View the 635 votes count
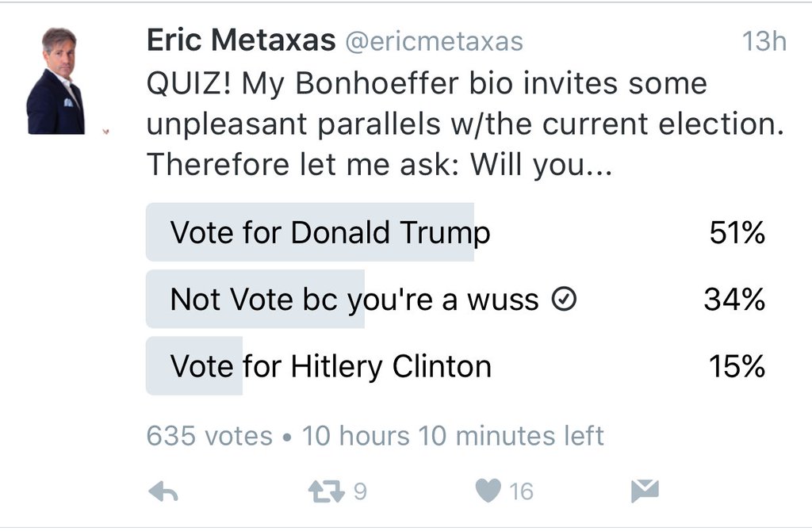812x531 pixels. pyautogui.click(x=209, y=436)
